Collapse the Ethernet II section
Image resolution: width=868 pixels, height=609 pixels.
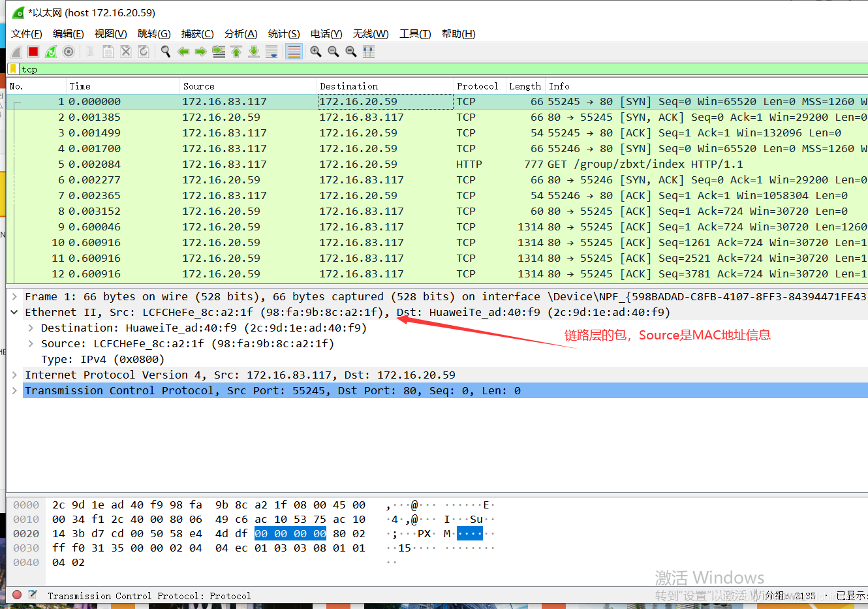(14, 312)
